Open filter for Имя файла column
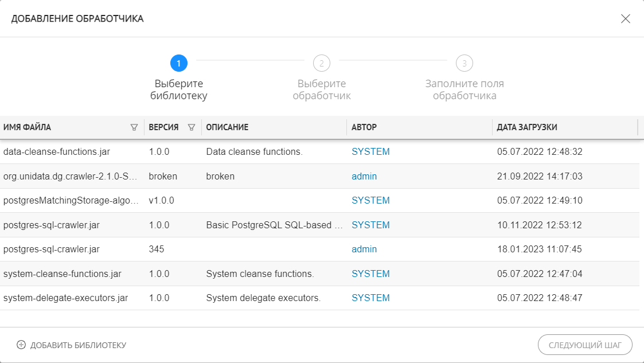The width and height of the screenshot is (644, 363). 134,127
